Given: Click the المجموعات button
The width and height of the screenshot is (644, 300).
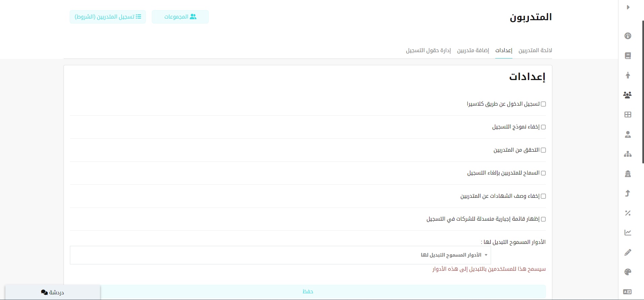Looking at the screenshot, I should (x=180, y=17).
